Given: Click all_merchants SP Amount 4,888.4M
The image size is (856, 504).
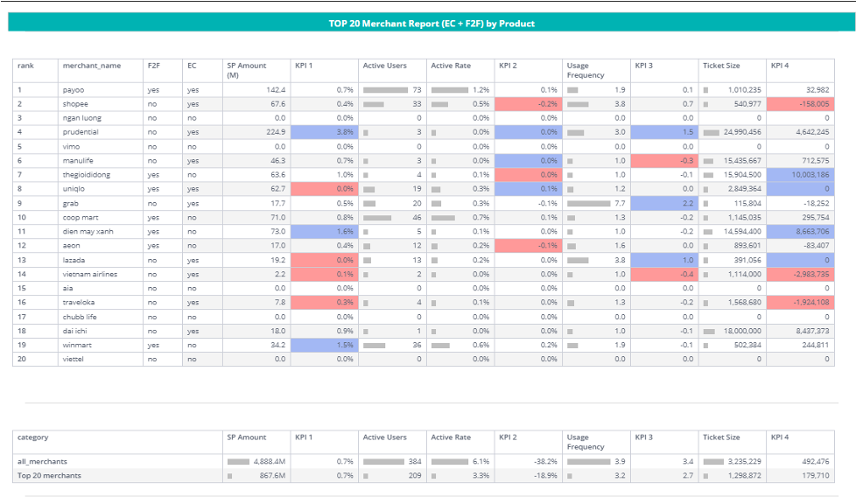Looking at the screenshot, I should [x=270, y=462].
